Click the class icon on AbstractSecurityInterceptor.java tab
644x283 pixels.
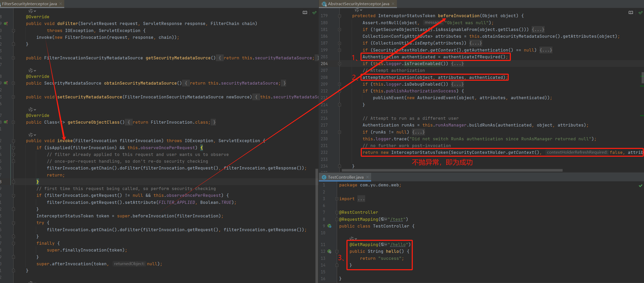[324, 4]
